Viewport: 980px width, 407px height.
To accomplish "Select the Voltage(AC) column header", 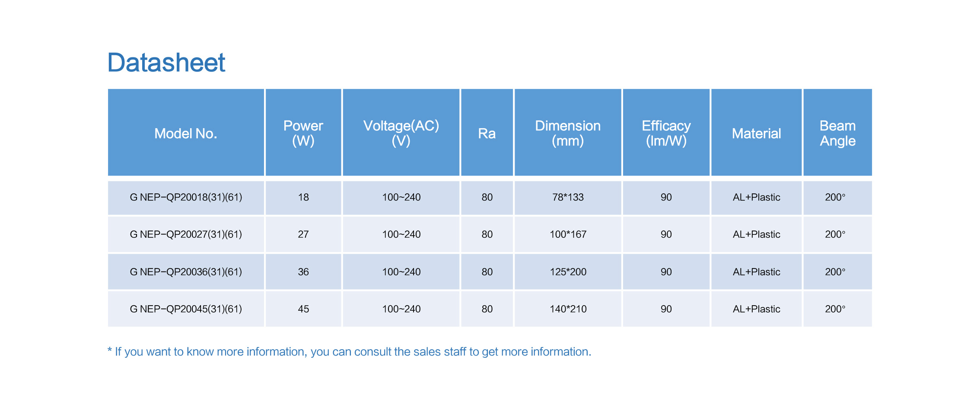I will coord(401,133).
